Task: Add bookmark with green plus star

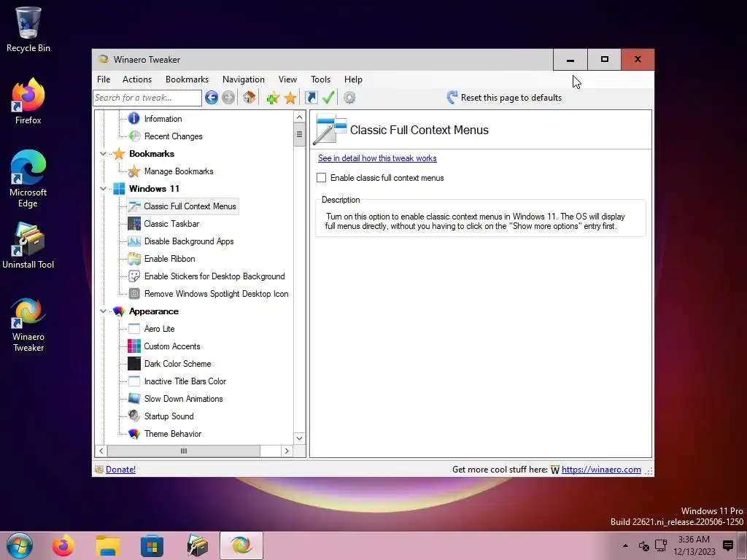Action: click(273, 98)
